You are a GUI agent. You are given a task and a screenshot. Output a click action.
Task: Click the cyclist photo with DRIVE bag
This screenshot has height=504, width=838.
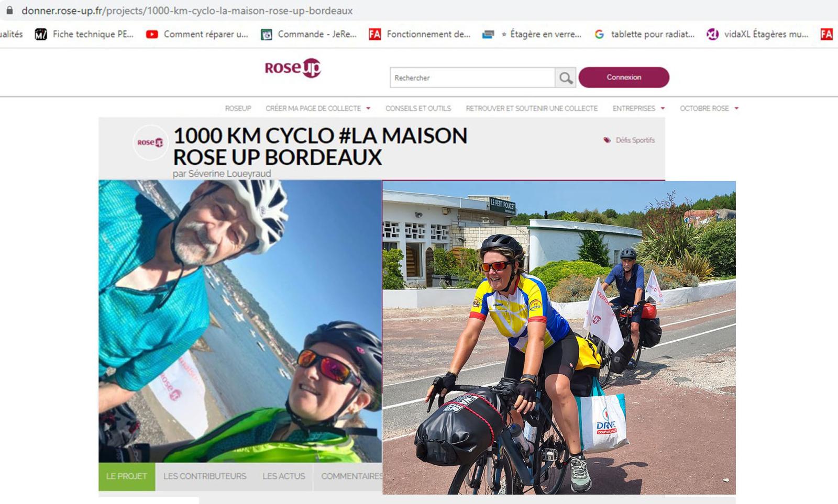click(x=559, y=338)
